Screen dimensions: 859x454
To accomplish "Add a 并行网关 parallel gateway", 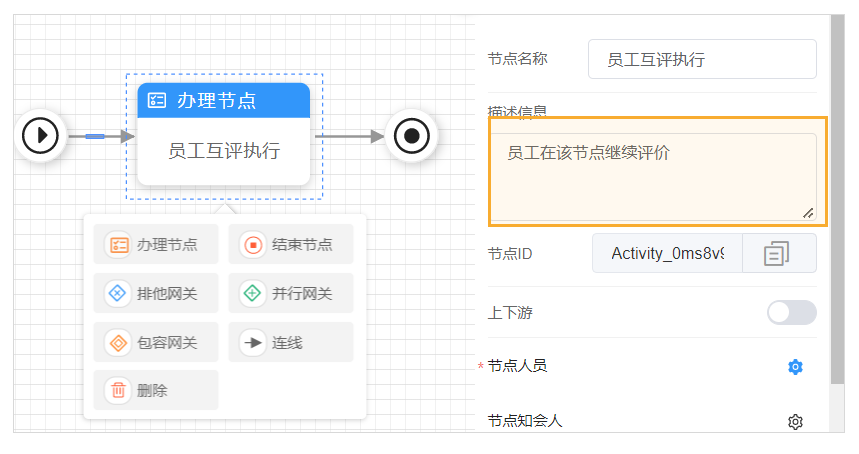I will pos(290,294).
